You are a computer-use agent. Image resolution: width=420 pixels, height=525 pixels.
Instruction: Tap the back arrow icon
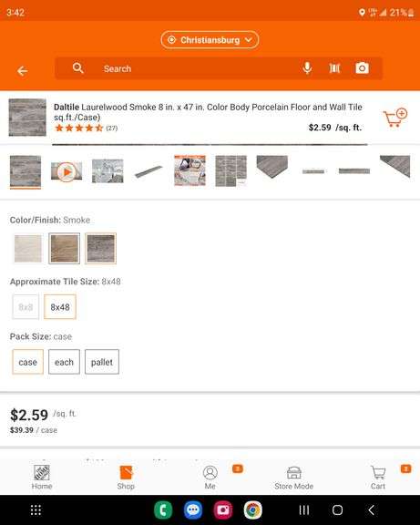pos(23,71)
